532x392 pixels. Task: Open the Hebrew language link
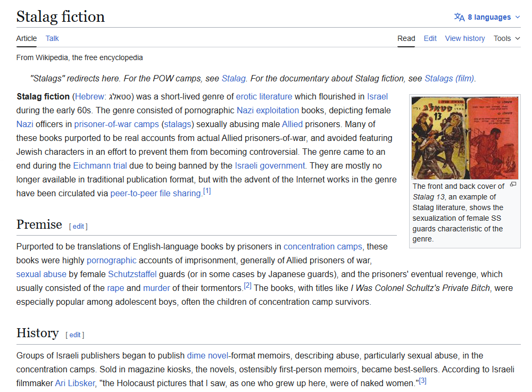(x=89, y=97)
